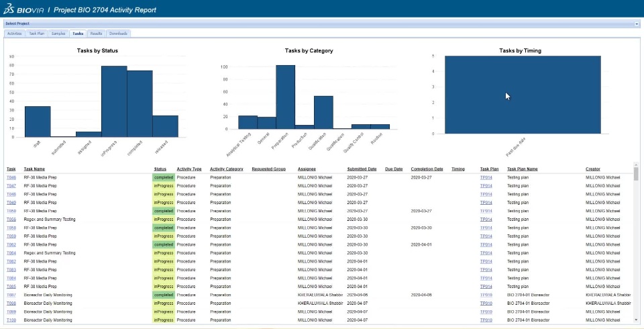644x329 pixels.
Task: Open TP010 task plan link in T098 row
Action: pos(486,303)
